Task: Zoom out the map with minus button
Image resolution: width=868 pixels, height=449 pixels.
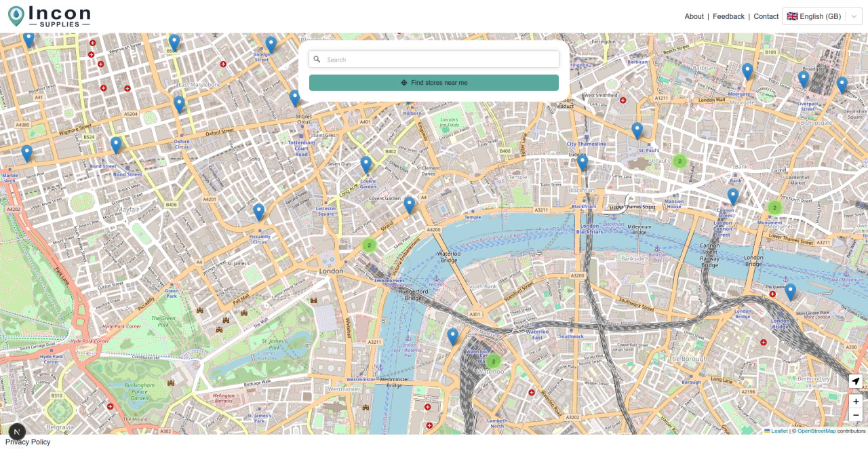Action: pyautogui.click(x=856, y=415)
